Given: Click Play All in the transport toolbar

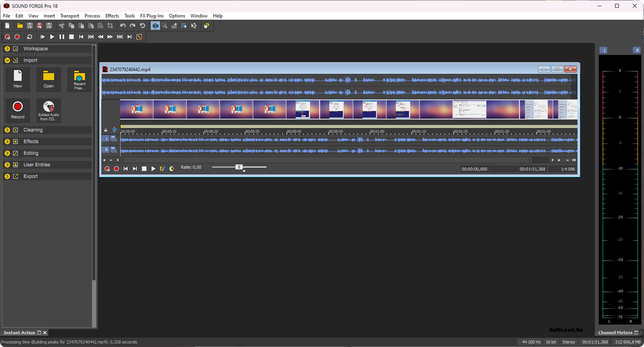Looking at the screenshot, I should [x=42, y=37].
